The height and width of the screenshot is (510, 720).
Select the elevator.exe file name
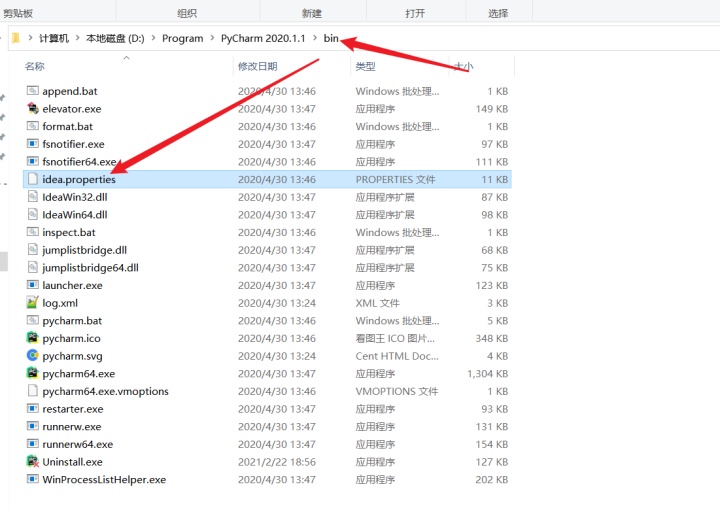[72, 109]
